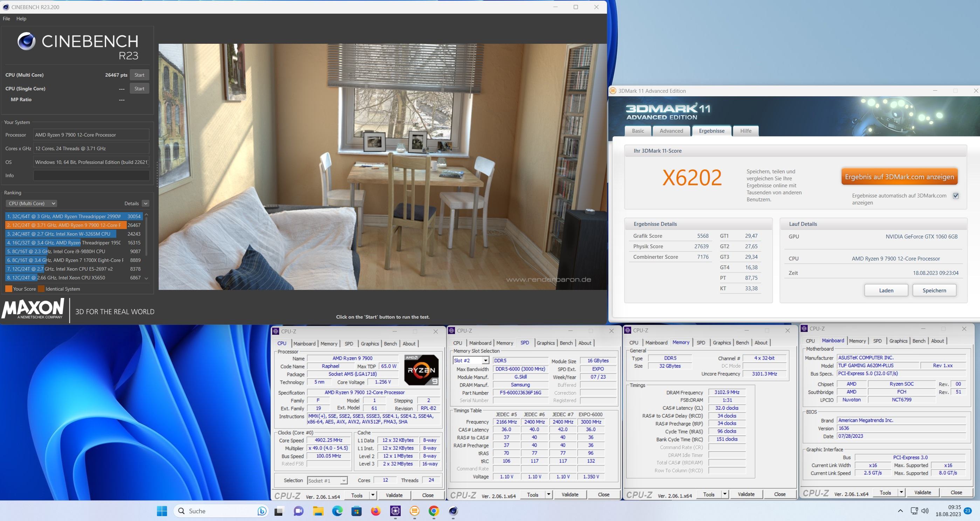Select the Threadripper 2990W ranking row
980x521 pixels.
pyautogui.click(x=74, y=216)
